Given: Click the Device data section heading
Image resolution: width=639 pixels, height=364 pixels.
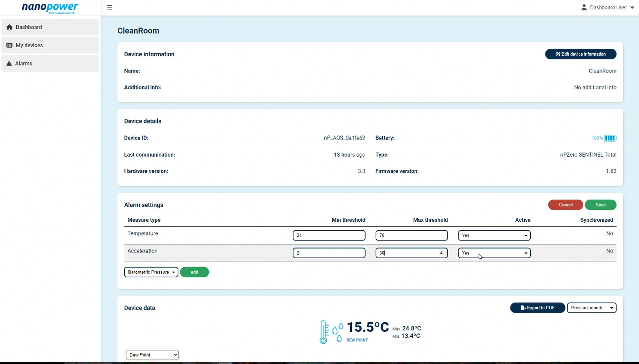Looking at the screenshot, I should pyautogui.click(x=140, y=308).
